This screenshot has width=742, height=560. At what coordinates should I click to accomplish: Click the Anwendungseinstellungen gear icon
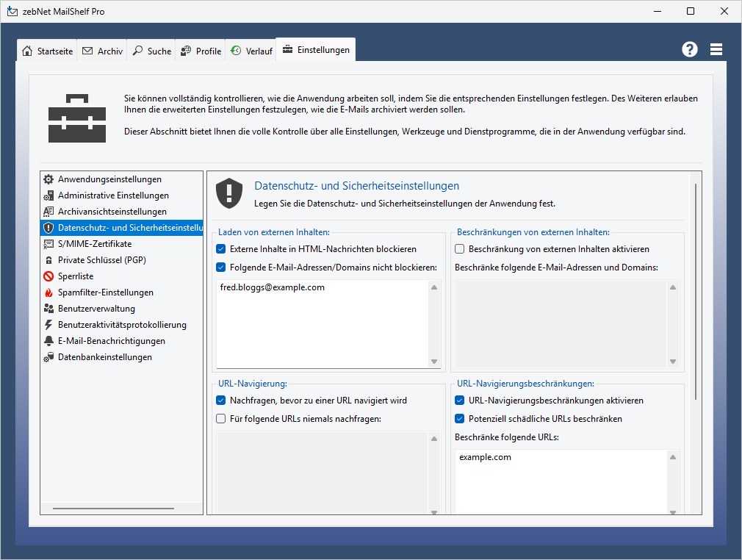pyautogui.click(x=48, y=179)
